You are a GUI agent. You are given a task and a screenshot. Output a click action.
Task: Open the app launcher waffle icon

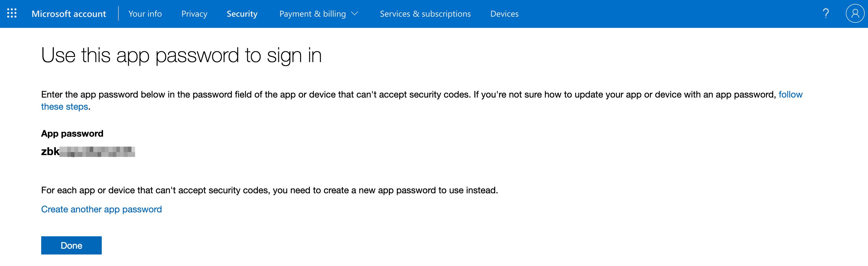click(12, 14)
